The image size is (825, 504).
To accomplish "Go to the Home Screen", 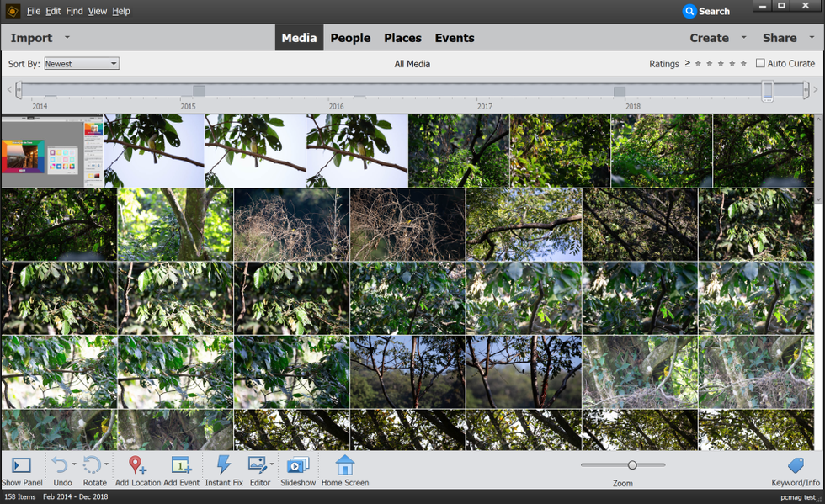I will click(x=344, y=464).
